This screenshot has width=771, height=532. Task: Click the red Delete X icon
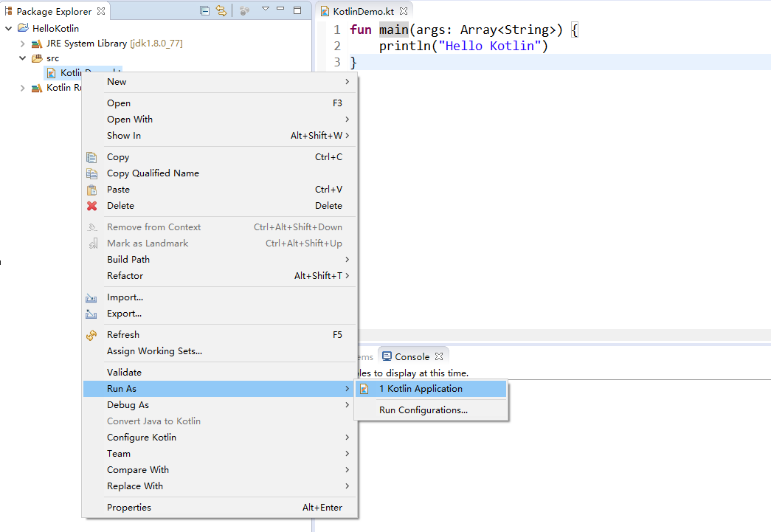coord(92,206)
